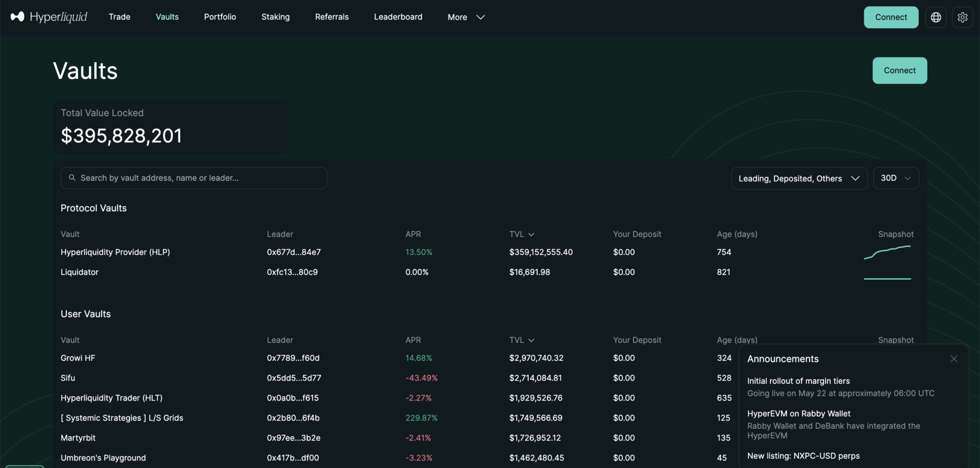Expand the More menu
Viewport: 980px width, 468px height.
point(466,17)
